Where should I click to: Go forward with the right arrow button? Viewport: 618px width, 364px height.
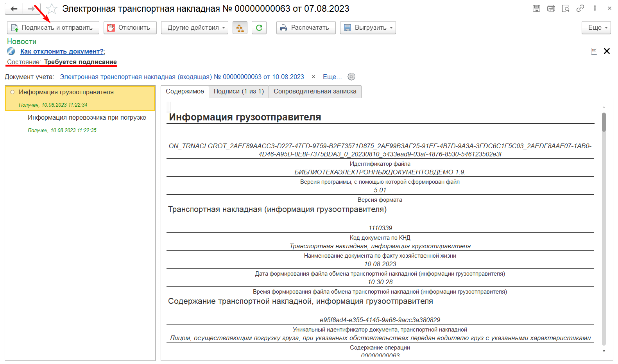(32, 9)
